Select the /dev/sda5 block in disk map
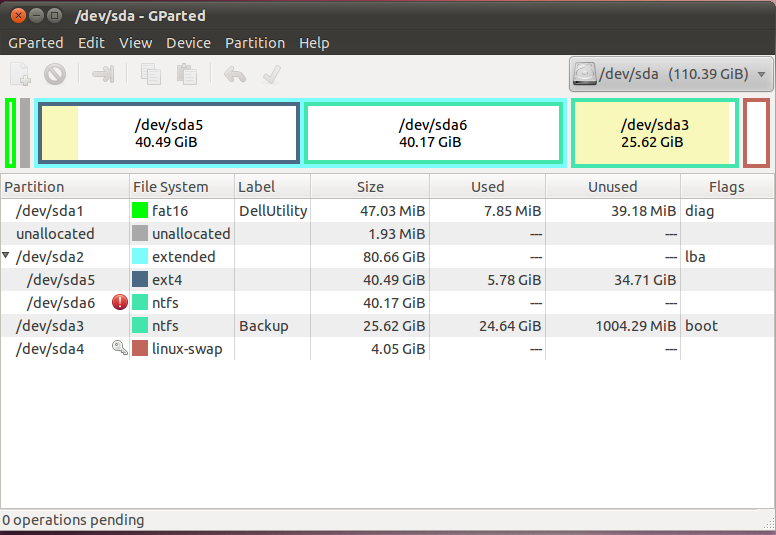This screenshot has width=776, height=535. pyautogui.click(x=168, y=132)
